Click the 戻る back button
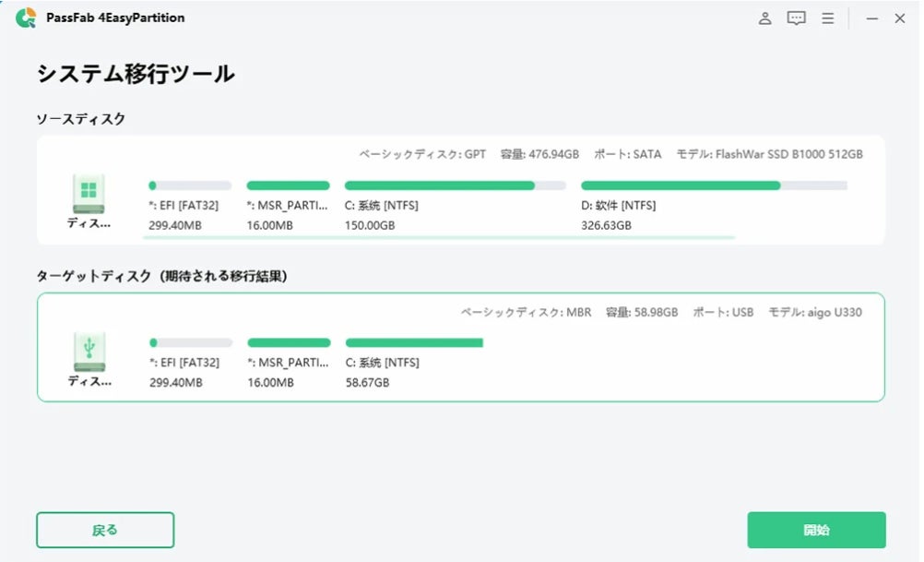This screenshot has width=924, height=562. tap(105, 530)
